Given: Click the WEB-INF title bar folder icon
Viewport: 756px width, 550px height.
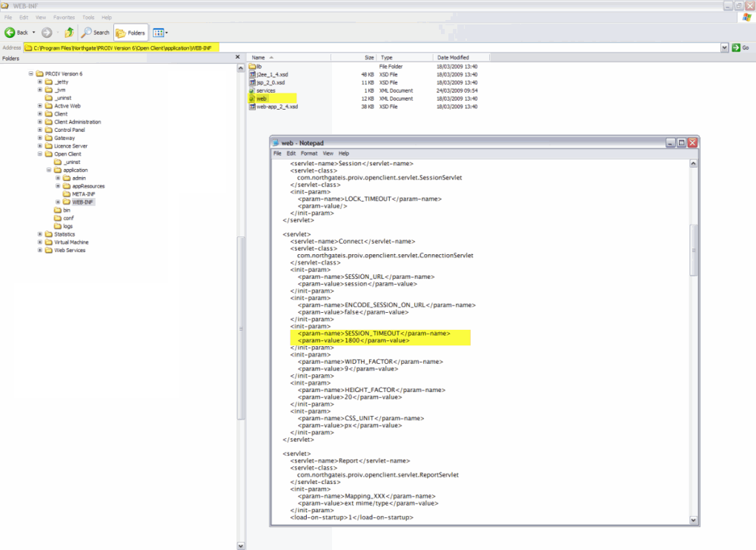Looking at the screenshot, I should point(5,6).
